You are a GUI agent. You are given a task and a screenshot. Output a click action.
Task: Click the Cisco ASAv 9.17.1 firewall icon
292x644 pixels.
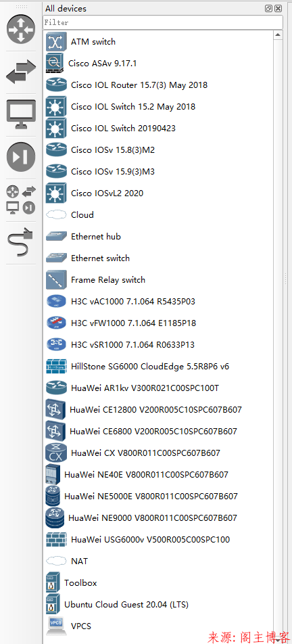coord(55,64)
